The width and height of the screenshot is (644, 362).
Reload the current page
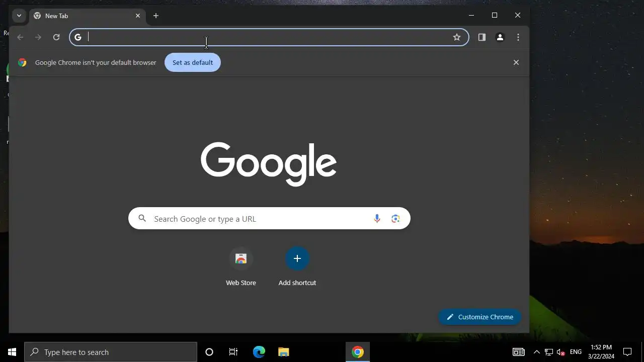point(56,37)
